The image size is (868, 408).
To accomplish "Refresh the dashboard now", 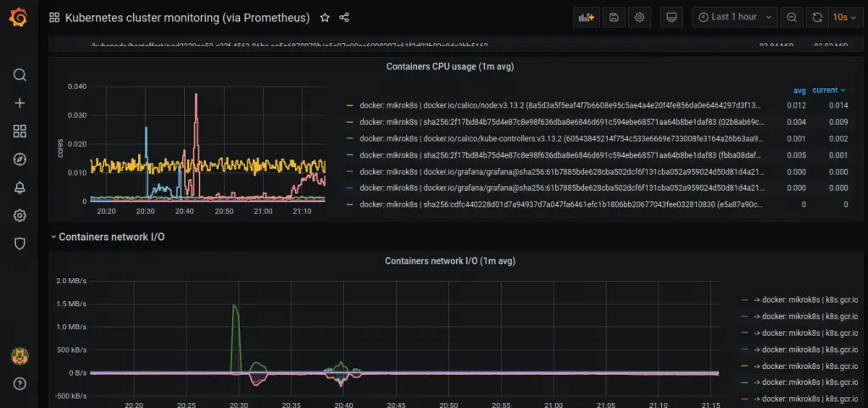I will click(x=817, y=17).
